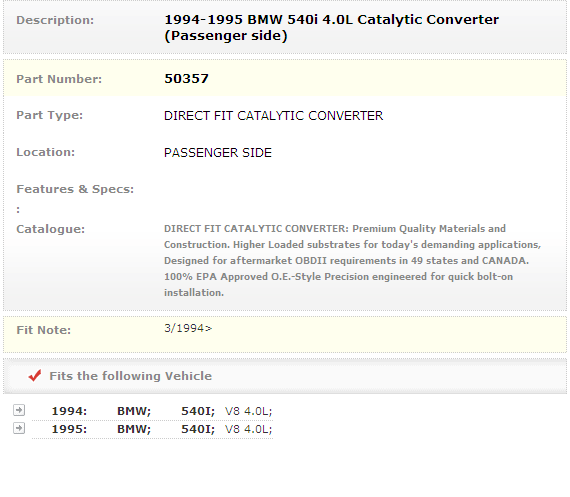Viewport: 570px width, 497px height.
Task: Click the red checkmark icon
Action: coord(35,376)
